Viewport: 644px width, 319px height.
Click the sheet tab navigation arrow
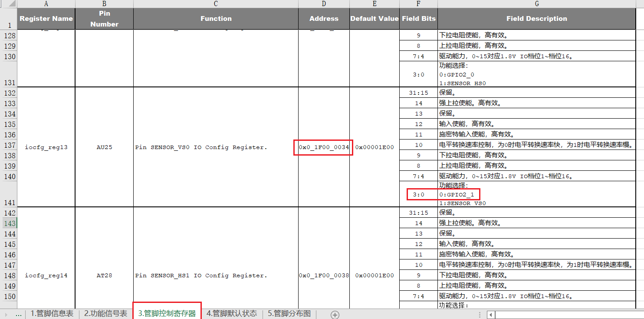pyautogui.click(x=6, y=314)
